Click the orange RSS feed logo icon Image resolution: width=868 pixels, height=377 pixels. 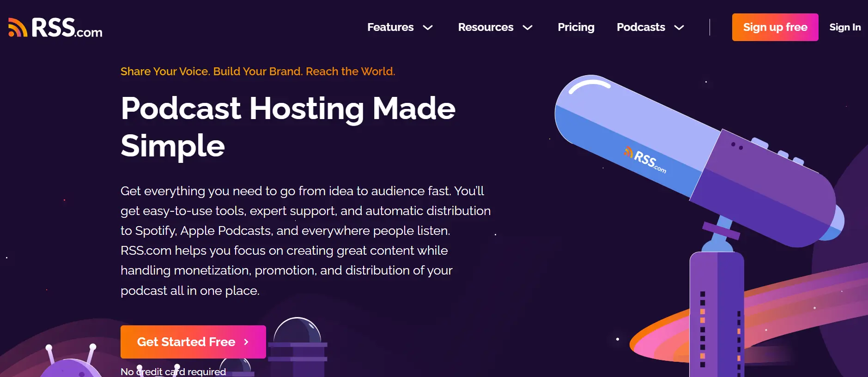tap(18, 28)
